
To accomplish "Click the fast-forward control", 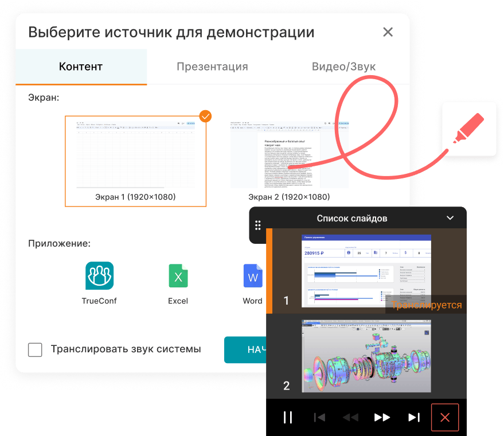I will (382, 417).
